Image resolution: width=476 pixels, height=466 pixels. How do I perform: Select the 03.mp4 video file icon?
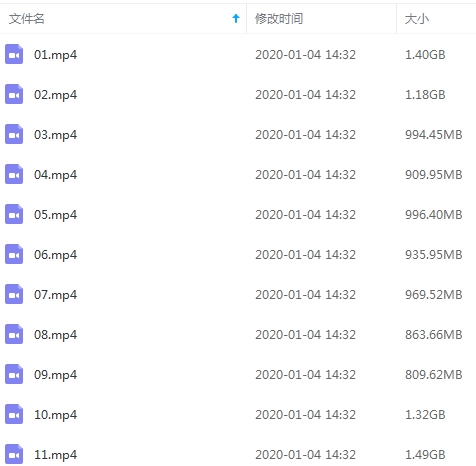(14, 134)
